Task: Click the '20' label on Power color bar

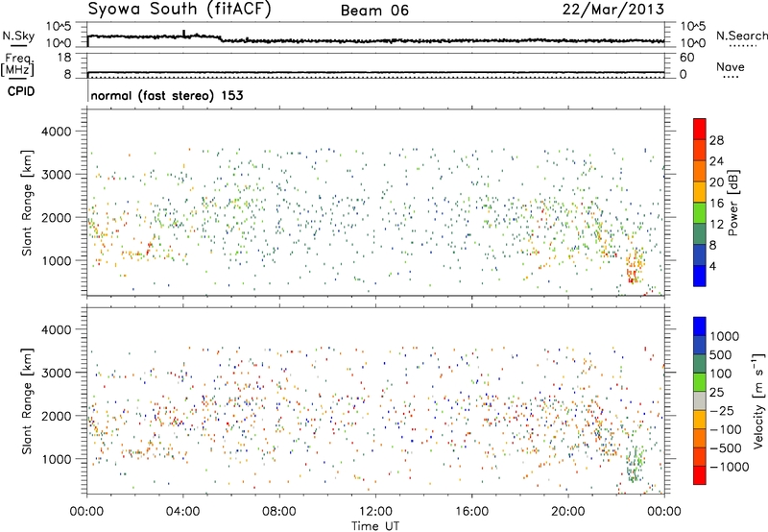Action: 716,182
